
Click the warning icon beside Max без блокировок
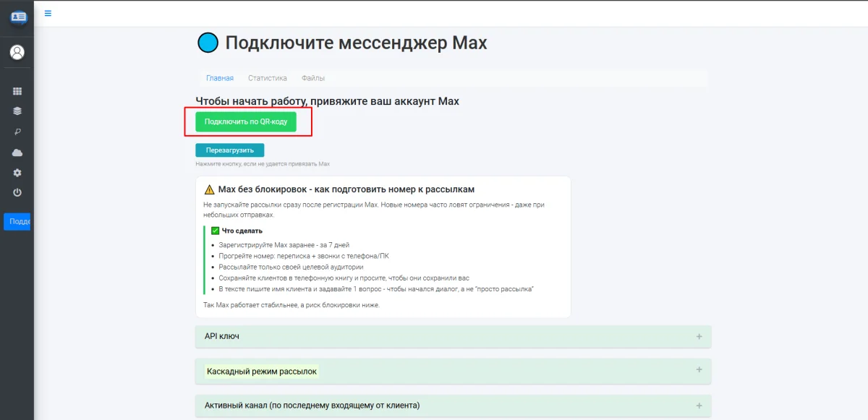coord(210,189)
